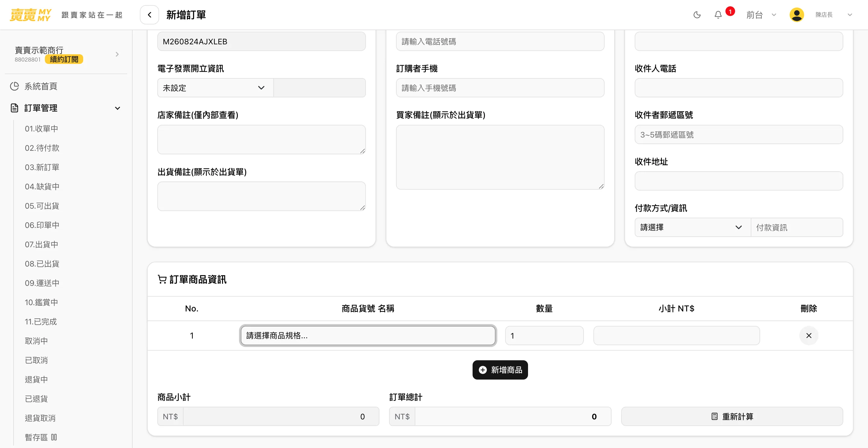Focus the 訂購者手機 input field
The width and height of the screenshot is (868, 448).
500,88
